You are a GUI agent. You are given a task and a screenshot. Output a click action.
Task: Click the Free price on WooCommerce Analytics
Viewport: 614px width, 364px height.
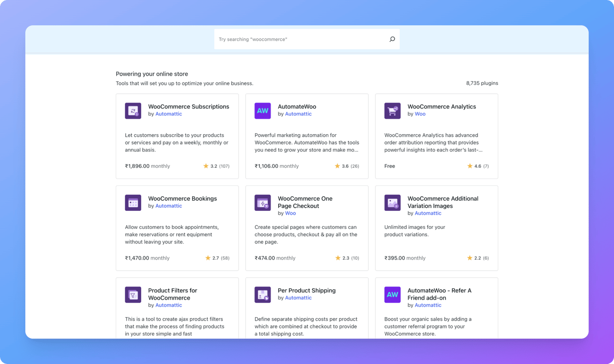[390, 166]
